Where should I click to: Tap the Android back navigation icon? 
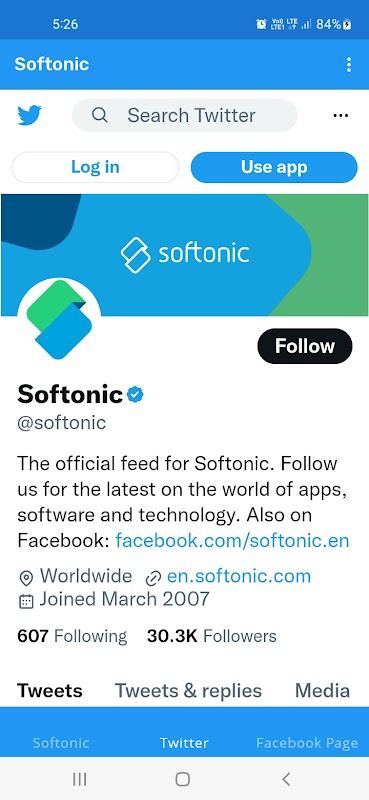286,779
